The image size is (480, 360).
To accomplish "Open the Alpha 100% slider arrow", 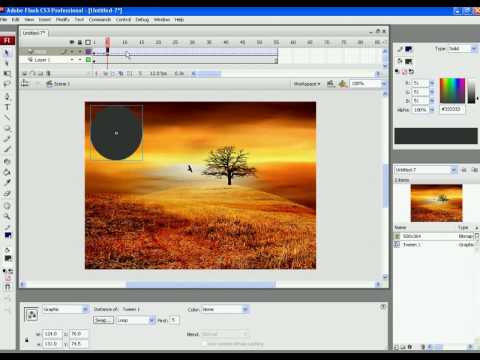I will pos(432,110).
